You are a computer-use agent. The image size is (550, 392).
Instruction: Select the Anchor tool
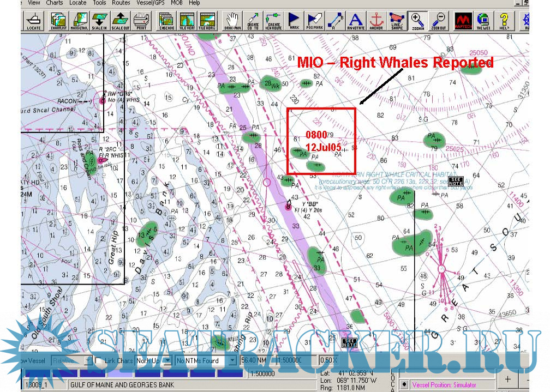point(376,20)
